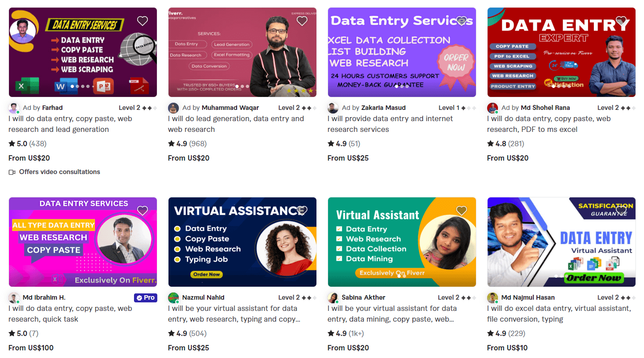Viewport: 644px width, 358px height.
Task: Favorite Farhad's gig using the heart toggle
Action: click(143, 21)
